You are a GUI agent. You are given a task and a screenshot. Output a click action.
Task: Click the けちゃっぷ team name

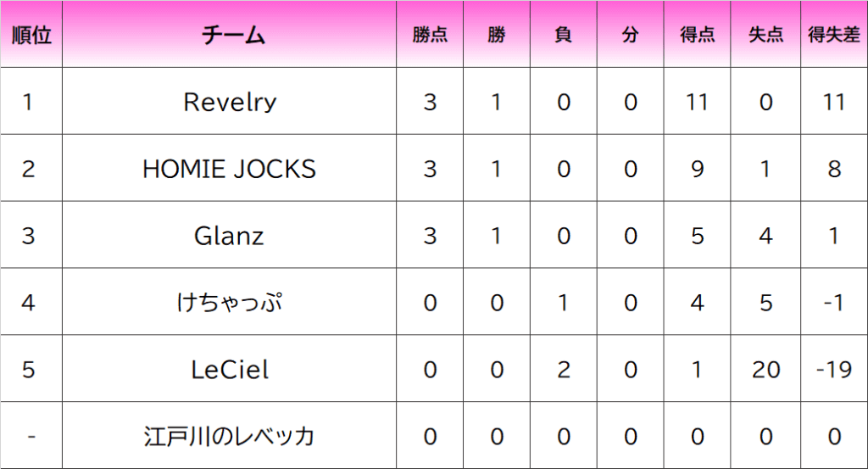point(229,302)
